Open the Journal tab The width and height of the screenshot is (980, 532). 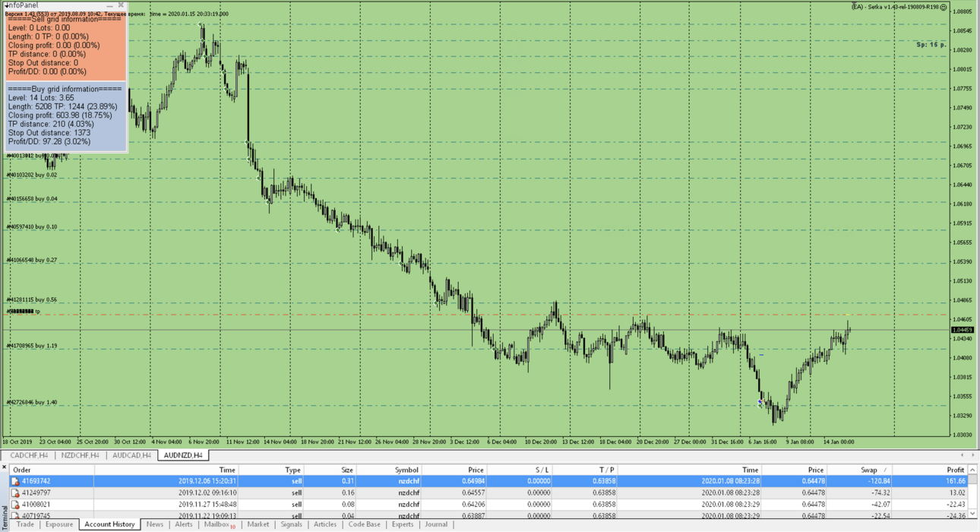pos(436,524)
